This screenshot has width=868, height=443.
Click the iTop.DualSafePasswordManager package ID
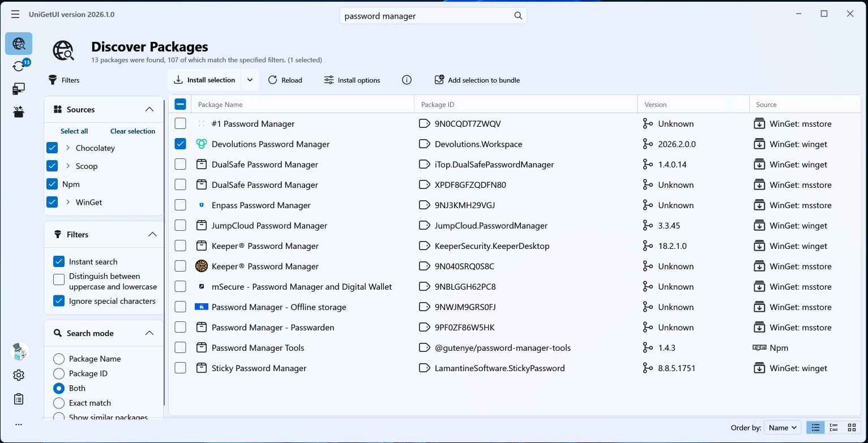pos(494,165)
